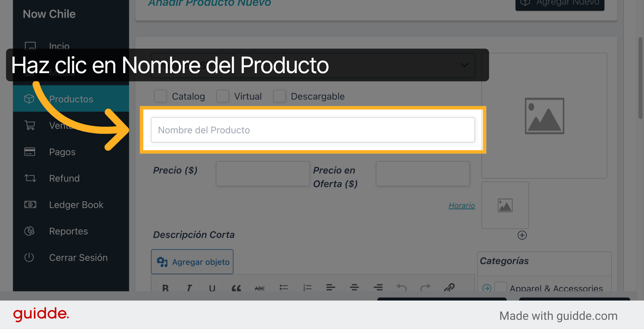Expand the Apparel & Accessories category arrow
644x329 pixels.
pyautogui.click(x=487, y=288)
